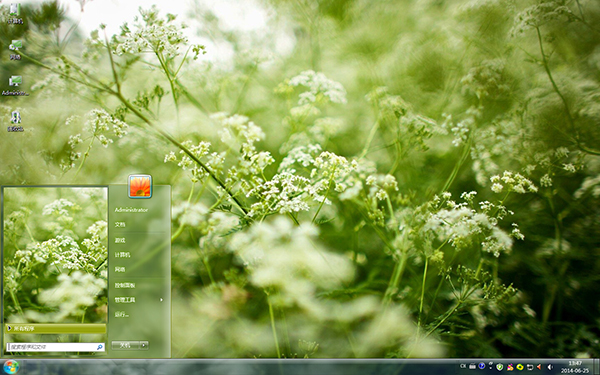Click the colorful pink-orange tray icon
This screenshot has height=375, width=600.
pyautogui.click(x=510, y=367)
